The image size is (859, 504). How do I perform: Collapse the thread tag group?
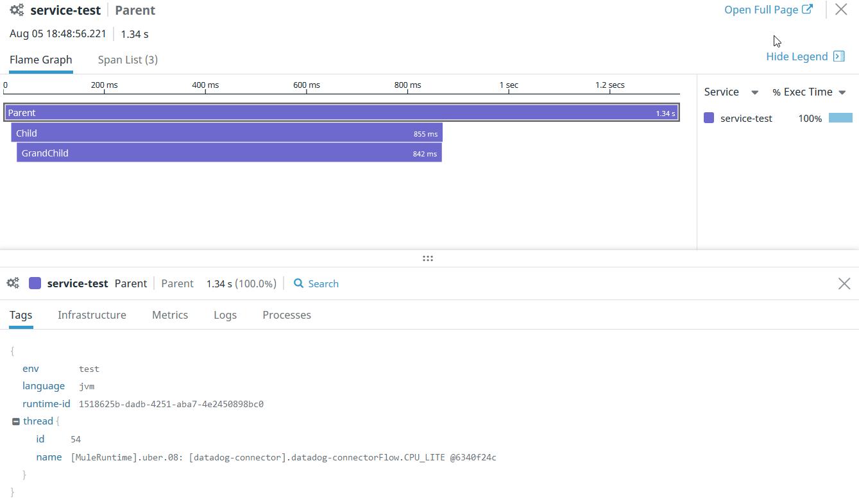pos(16,422)
